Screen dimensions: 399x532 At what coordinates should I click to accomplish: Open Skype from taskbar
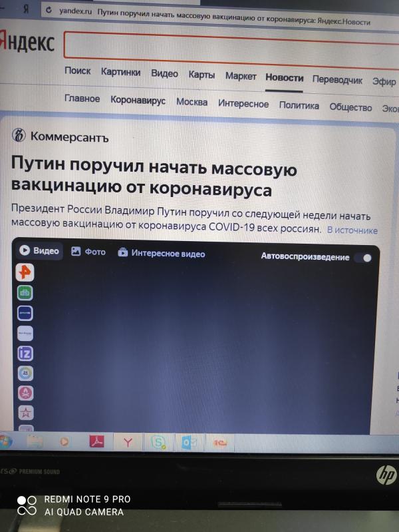pos(158,442)
